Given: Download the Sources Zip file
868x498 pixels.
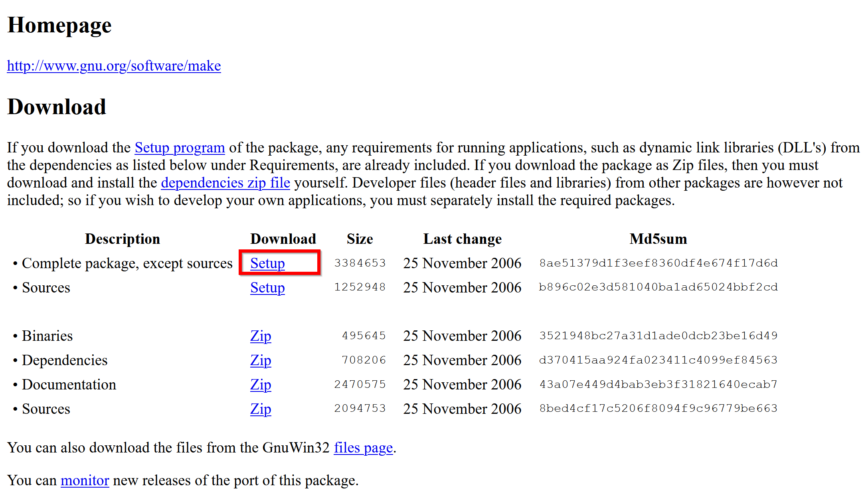Looking at the screenshot, I should (x=261, y=409).
